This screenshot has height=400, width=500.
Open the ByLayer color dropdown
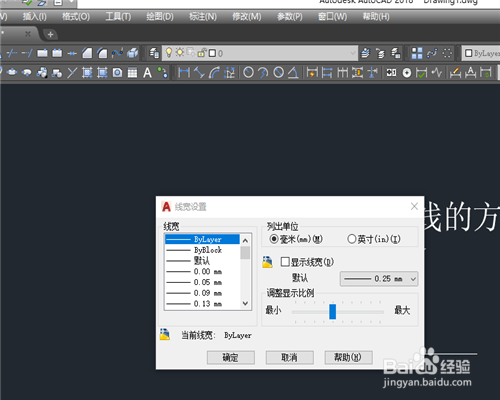[x=481, y=53]
